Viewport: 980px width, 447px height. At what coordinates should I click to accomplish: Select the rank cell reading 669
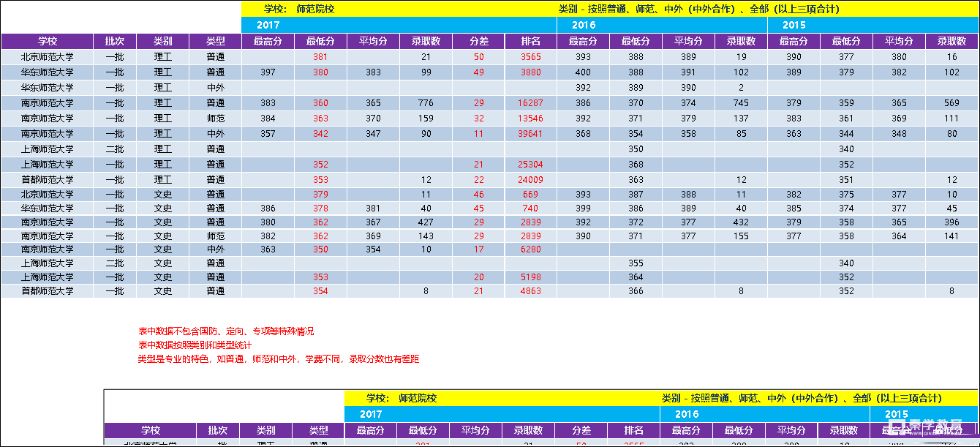point(530,195)
